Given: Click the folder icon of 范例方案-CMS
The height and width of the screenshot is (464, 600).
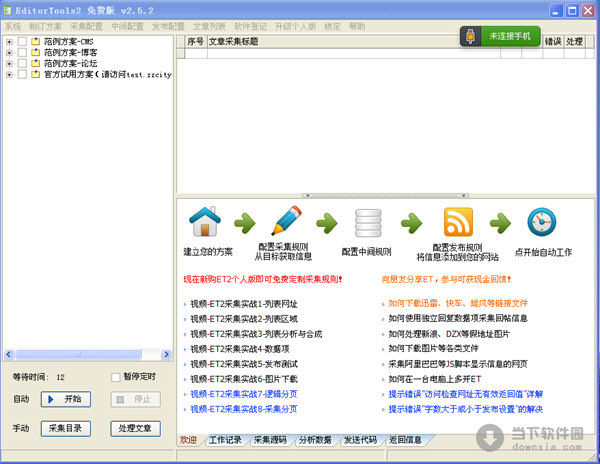Looking at the screenshot, I should 36,42.
